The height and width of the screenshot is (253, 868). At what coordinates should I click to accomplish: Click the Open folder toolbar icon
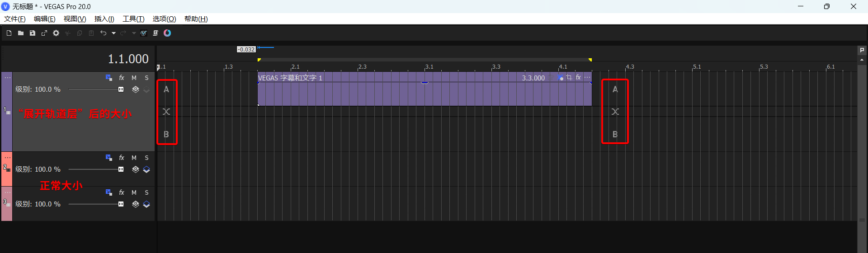pyautogui.click(x=21, y=33)
